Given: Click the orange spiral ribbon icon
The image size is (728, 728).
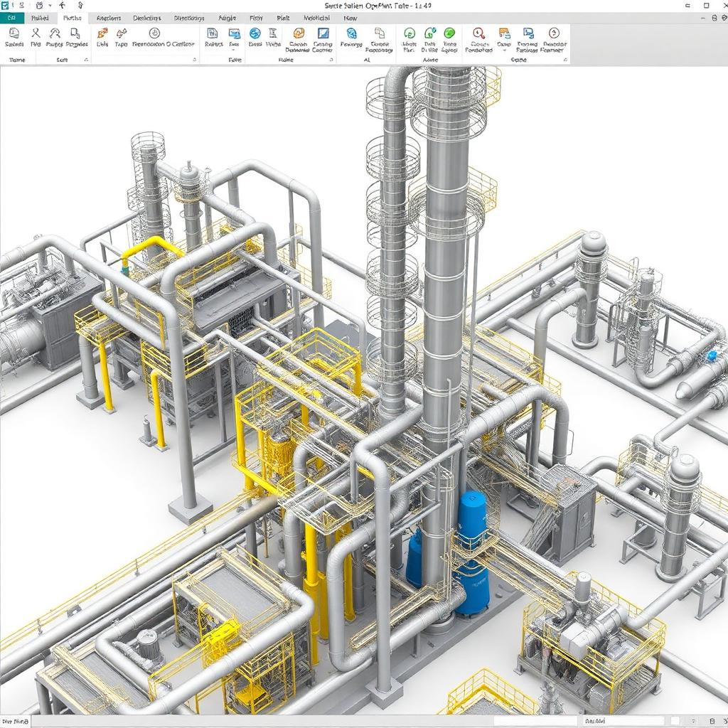Looking at the screenshot, I should point(299,33).
